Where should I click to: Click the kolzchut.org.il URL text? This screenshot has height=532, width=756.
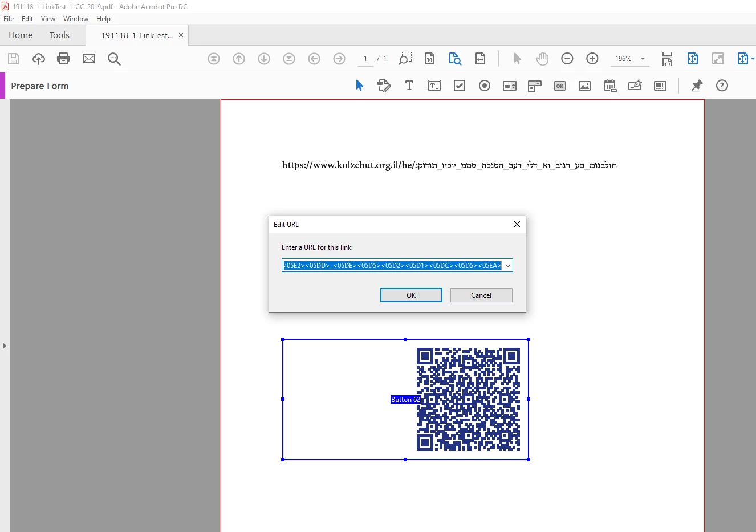[449, 165]
